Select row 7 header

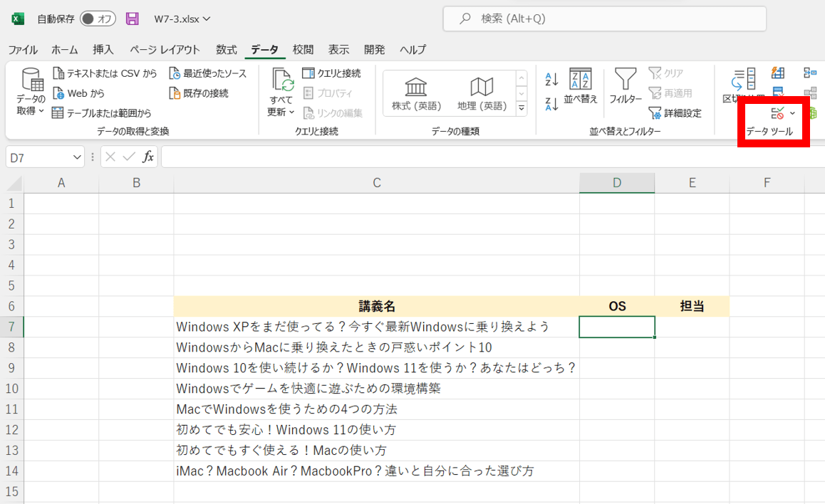pos(11,327)
